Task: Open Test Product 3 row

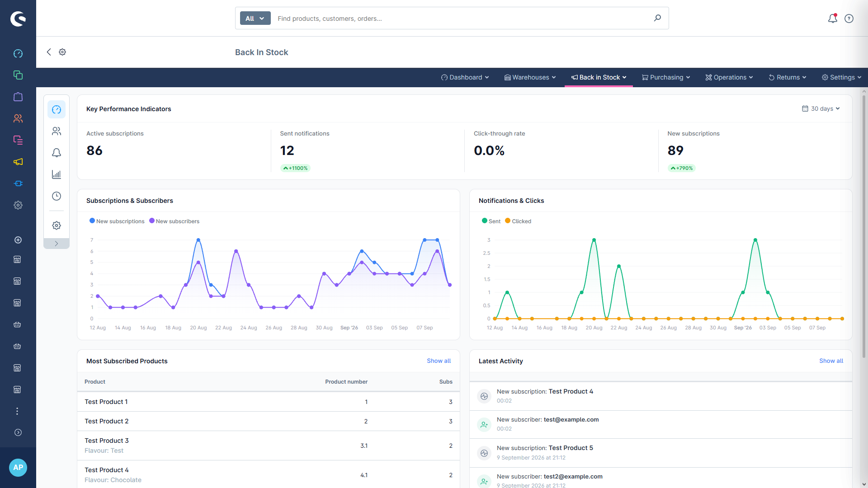Action: pyautogui.click(x=269, y=446)
